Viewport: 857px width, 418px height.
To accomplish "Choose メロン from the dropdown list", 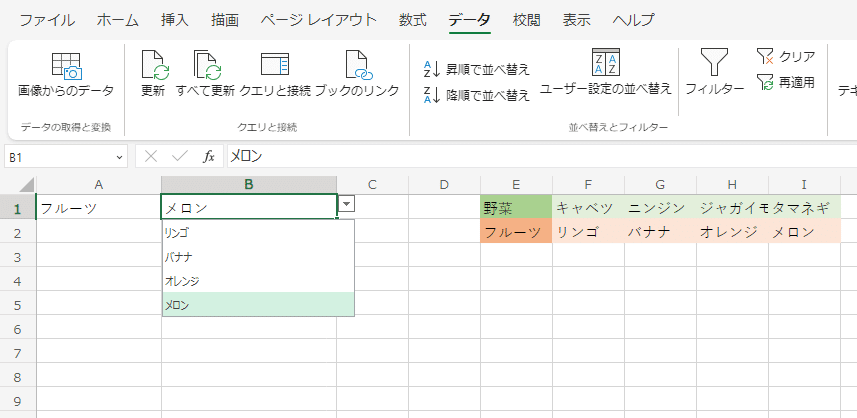I will pyautogui.click(x=258, y=304).
